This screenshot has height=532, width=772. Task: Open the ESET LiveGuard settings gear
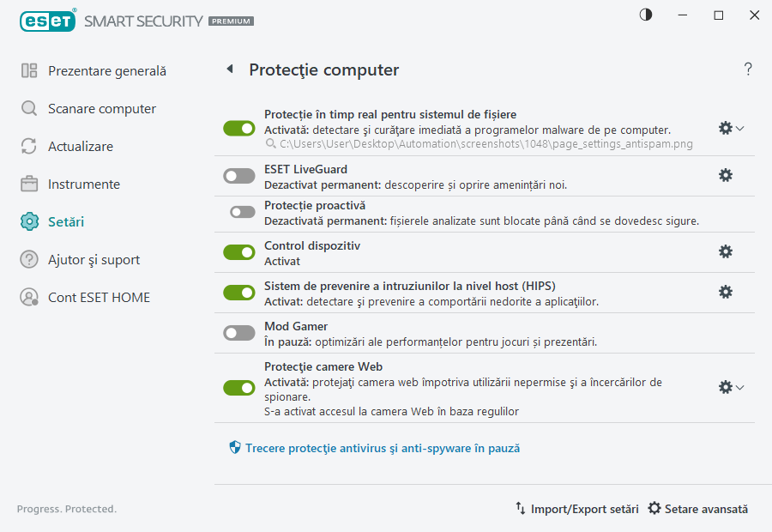click(726, 174)
